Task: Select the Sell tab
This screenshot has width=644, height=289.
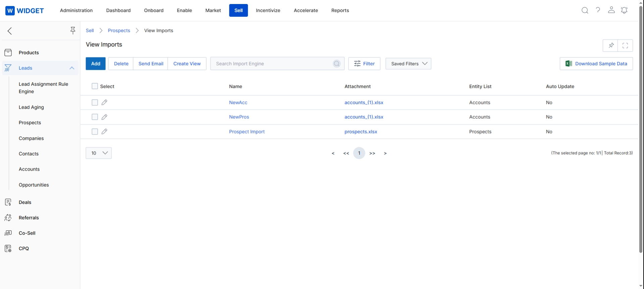Action: 238,10
